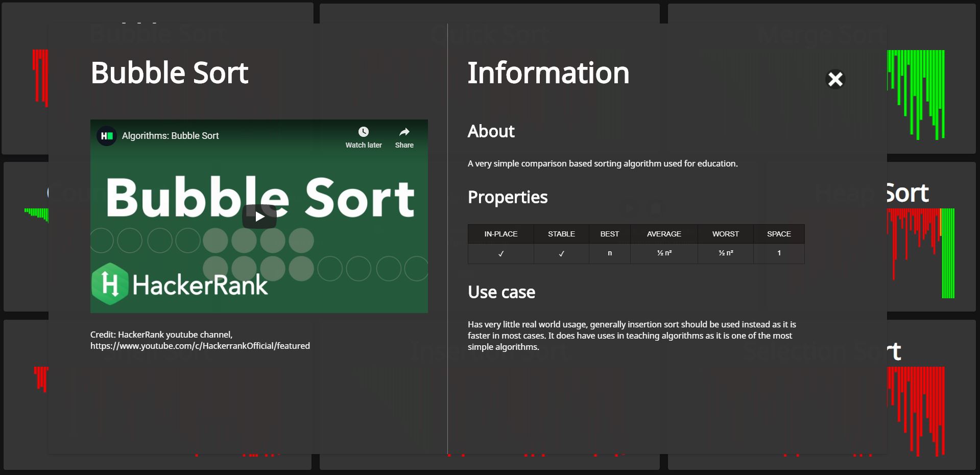Click the ½ n² value under WORST
Image resolution: width=980 pixels, height=475 pixels.
[726, 253]
